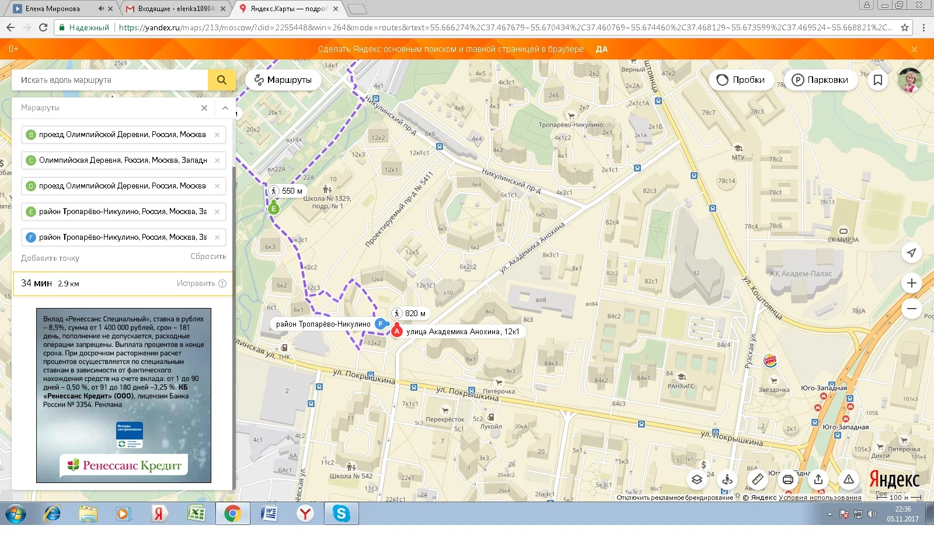Screen dimensions: 934x560
Task: Open the road events warning icon
Action: 849,480
